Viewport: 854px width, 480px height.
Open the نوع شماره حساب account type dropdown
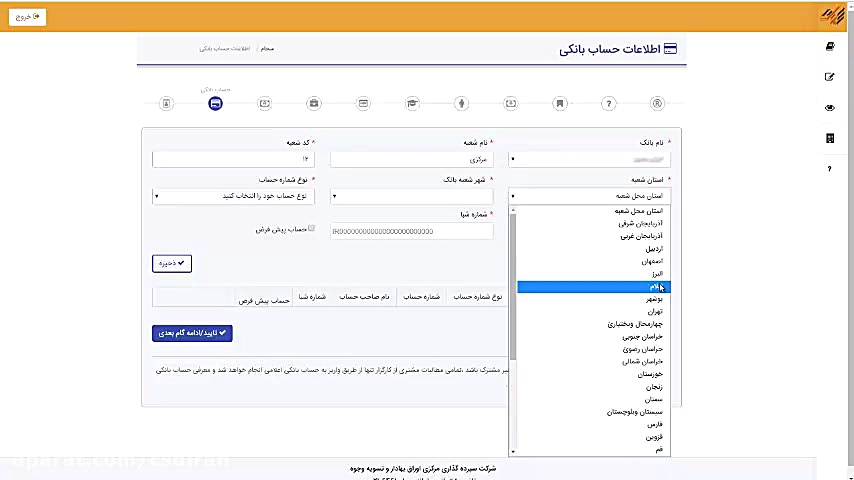tap(233, 196)
